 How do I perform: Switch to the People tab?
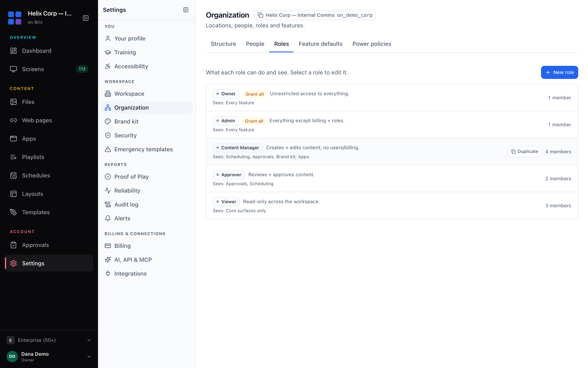pos(255,44)
